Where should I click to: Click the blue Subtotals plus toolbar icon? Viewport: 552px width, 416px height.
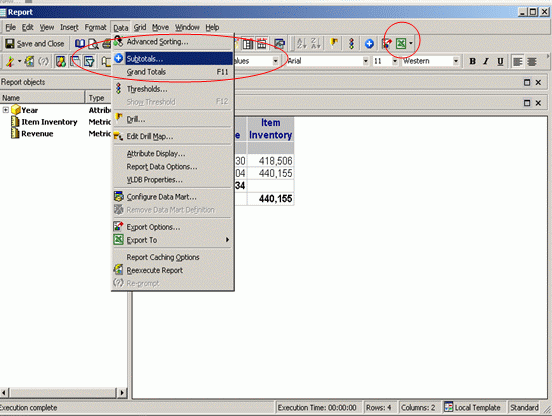pos(369,44)
